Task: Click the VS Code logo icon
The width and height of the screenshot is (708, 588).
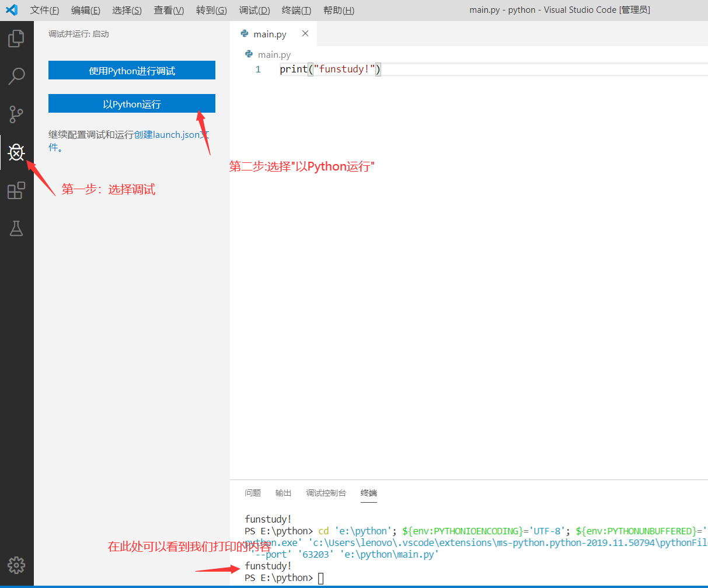Action: [12, 10]
